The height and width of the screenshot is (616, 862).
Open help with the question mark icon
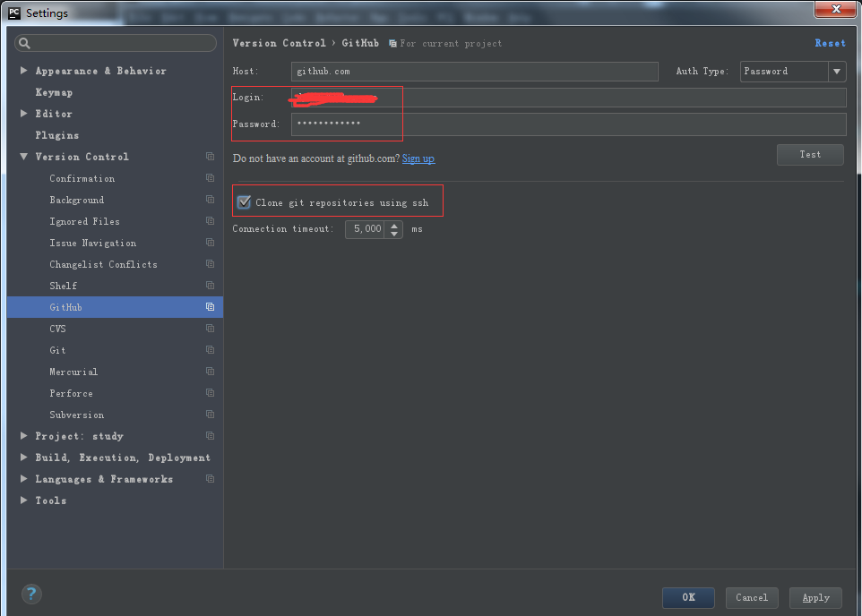click(x=31, y=594)
